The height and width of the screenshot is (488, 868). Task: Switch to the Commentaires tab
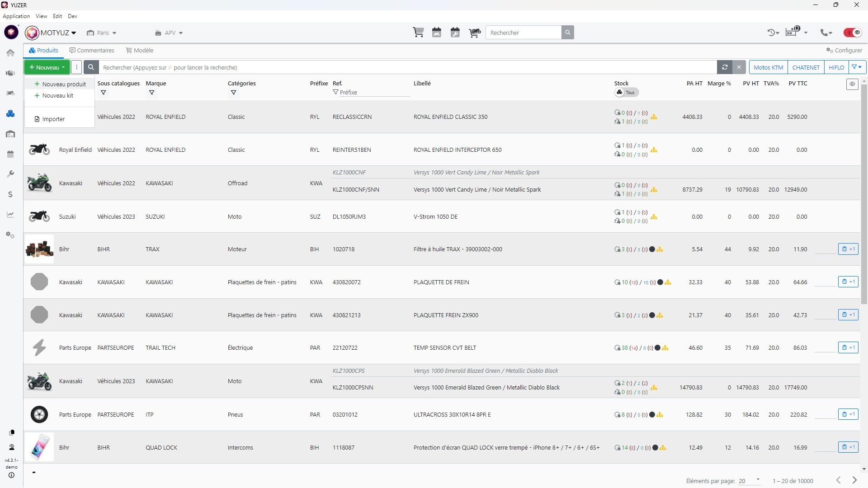pos(92,50)
